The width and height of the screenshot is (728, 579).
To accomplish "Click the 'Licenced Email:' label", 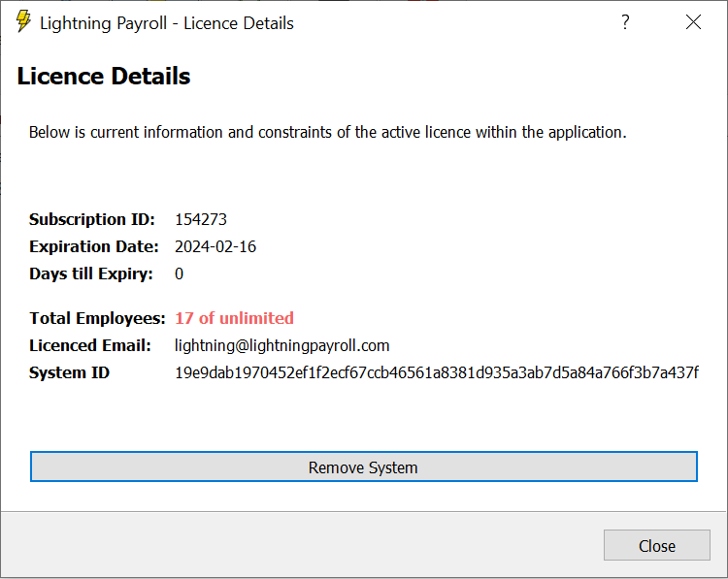I will pos(90,345).
